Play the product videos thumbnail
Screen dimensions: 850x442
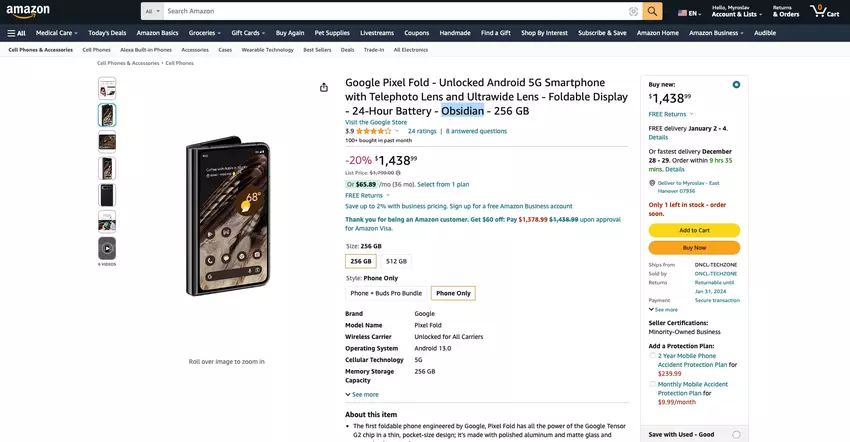tap(107, 247)
